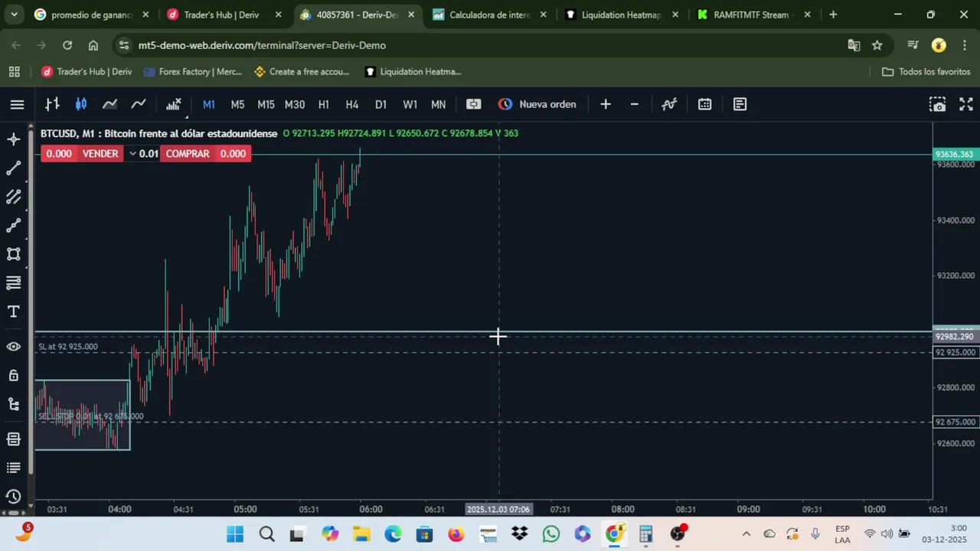The height and width of the screenshot is (551, 980).
Task: Switch to Liquidation Heatmap browser tab
Action: tap(621, 15)
